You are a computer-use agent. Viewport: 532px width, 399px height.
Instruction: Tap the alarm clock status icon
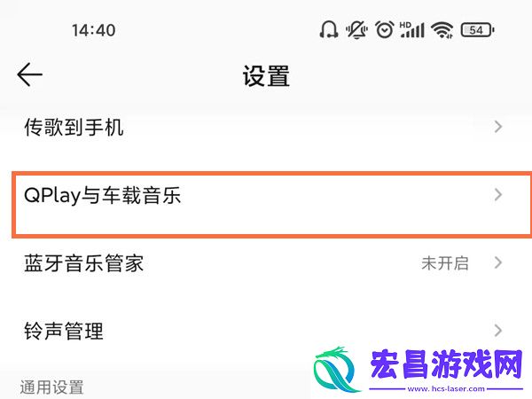tap(385, 30)
